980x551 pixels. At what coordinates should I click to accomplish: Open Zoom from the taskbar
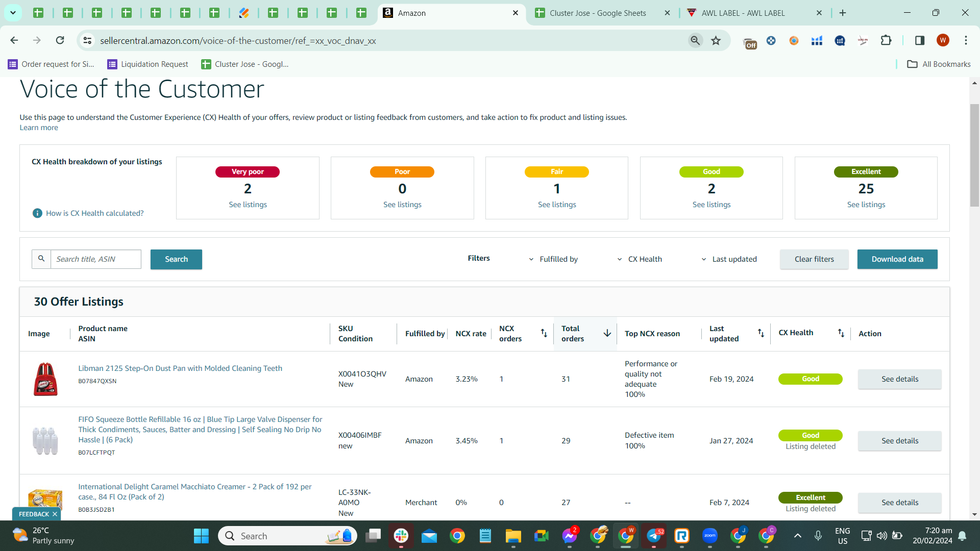(710, 536)
